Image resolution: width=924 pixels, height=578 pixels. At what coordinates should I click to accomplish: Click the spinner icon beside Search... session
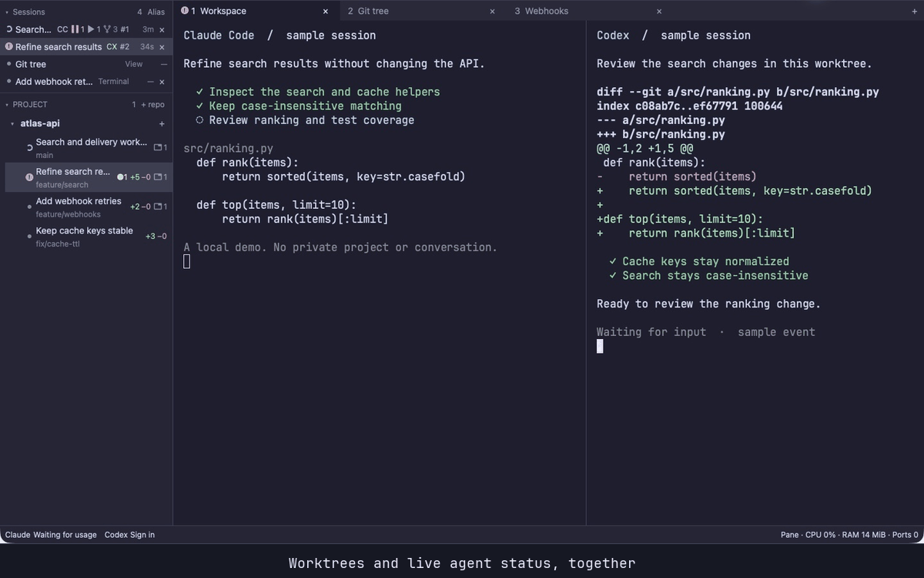pyautogui.click(x=8, y=29)
